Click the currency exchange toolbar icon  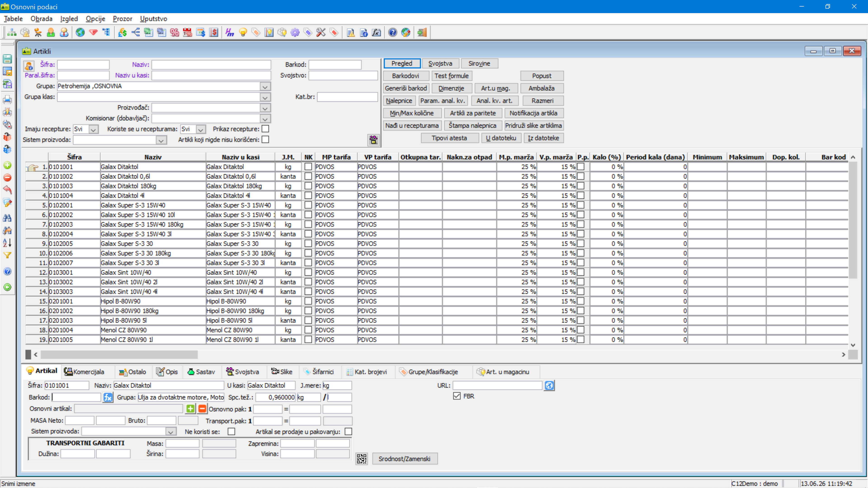(122, 32)
